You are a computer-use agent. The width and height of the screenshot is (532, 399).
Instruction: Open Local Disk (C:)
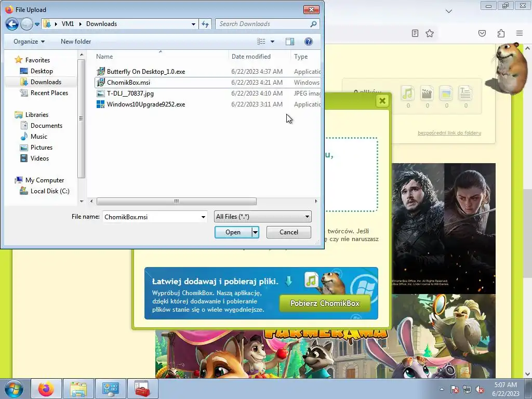click(x=49, y=191)
